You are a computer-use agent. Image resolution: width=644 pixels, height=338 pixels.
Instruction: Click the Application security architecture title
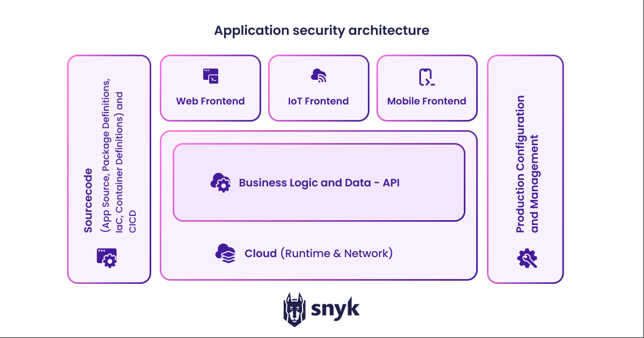pyautogui.click(x=322, y=30)
